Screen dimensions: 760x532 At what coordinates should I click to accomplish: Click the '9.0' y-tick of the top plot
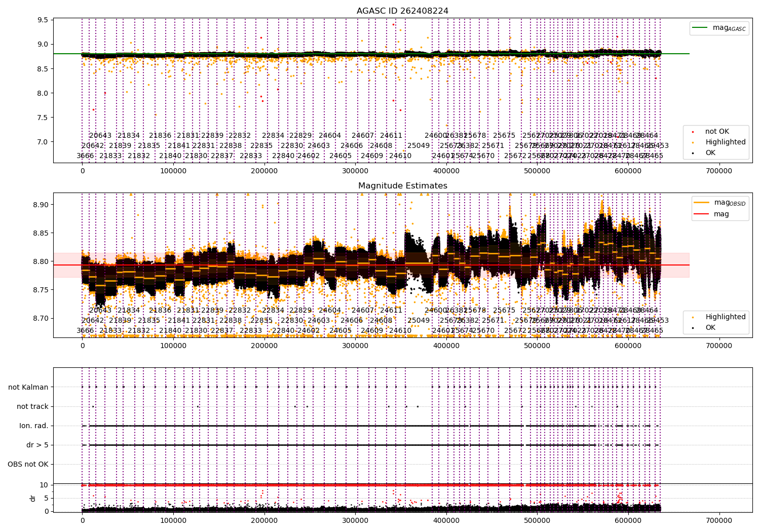(x=43, y=45)
